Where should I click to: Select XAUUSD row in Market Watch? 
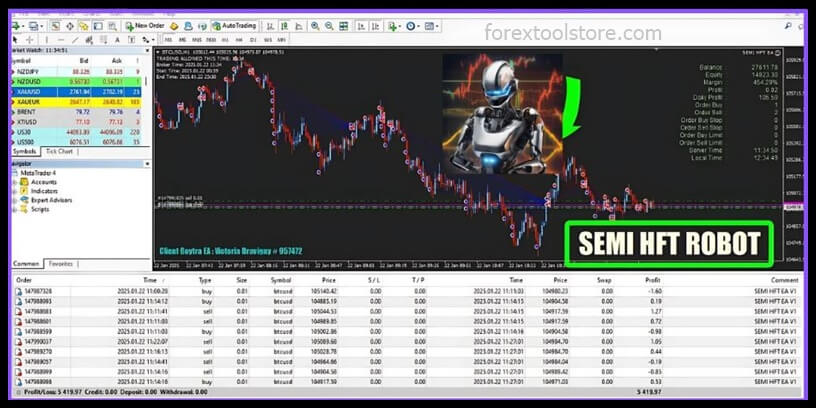click(76, 92)
